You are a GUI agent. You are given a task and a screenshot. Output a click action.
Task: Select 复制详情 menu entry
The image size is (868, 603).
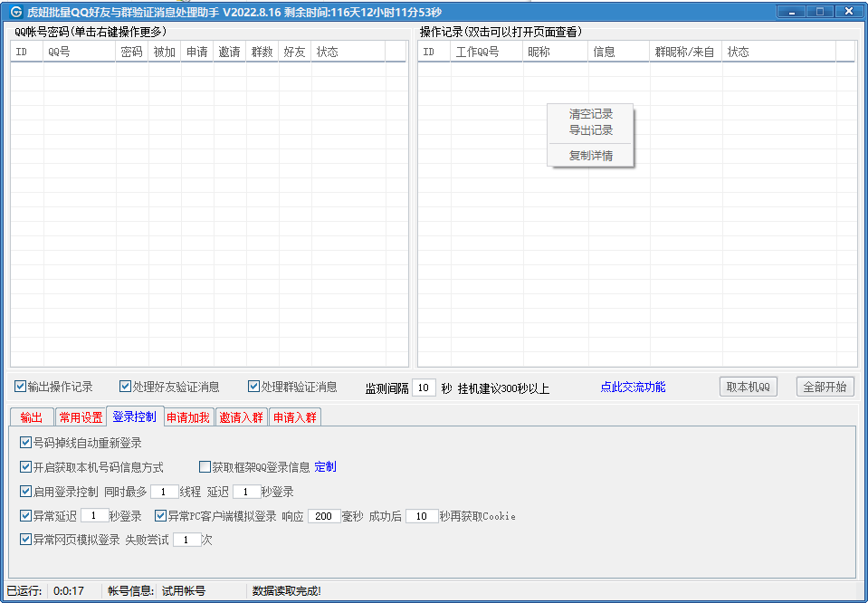[590, 156]
